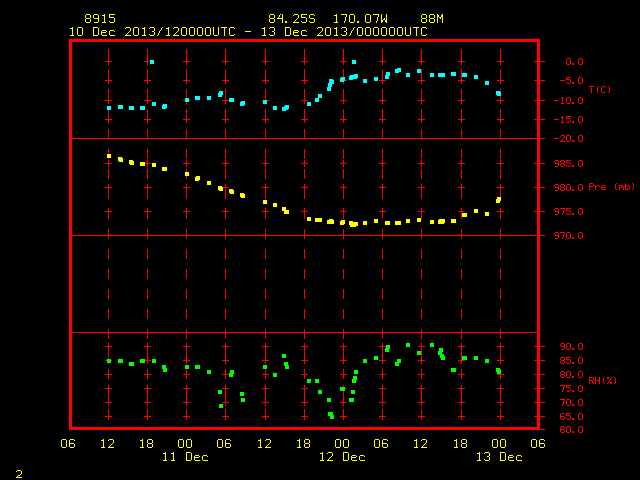The image size is (640, 480).
Task: Click the lowest green humidity point near 65%
Action: (331, 416)
